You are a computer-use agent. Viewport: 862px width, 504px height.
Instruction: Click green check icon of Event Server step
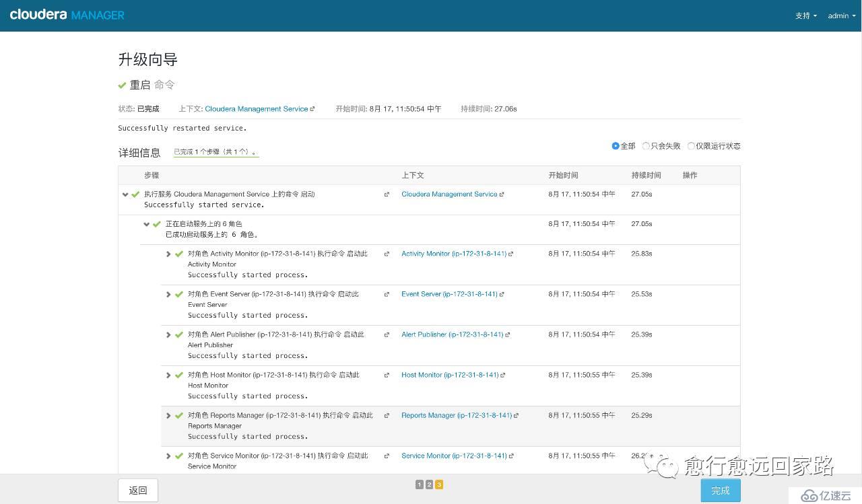pos(179,295)
